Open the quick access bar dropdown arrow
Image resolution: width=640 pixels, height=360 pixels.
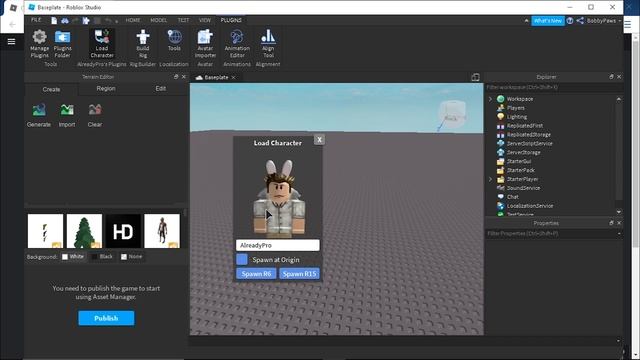[116, 21]
